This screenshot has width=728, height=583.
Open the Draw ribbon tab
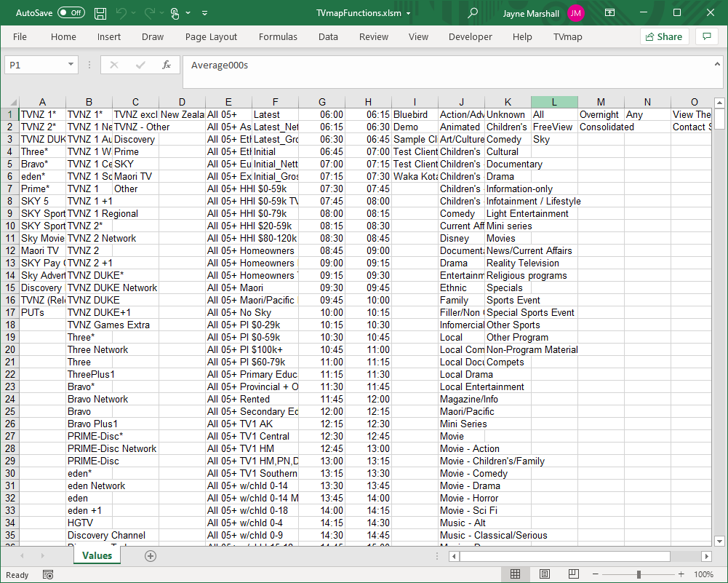coord(153,36)
